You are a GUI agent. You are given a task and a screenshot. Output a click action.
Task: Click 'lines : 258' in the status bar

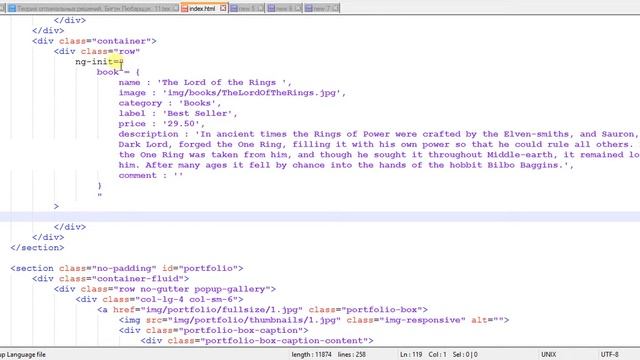(x=351, y=354)
